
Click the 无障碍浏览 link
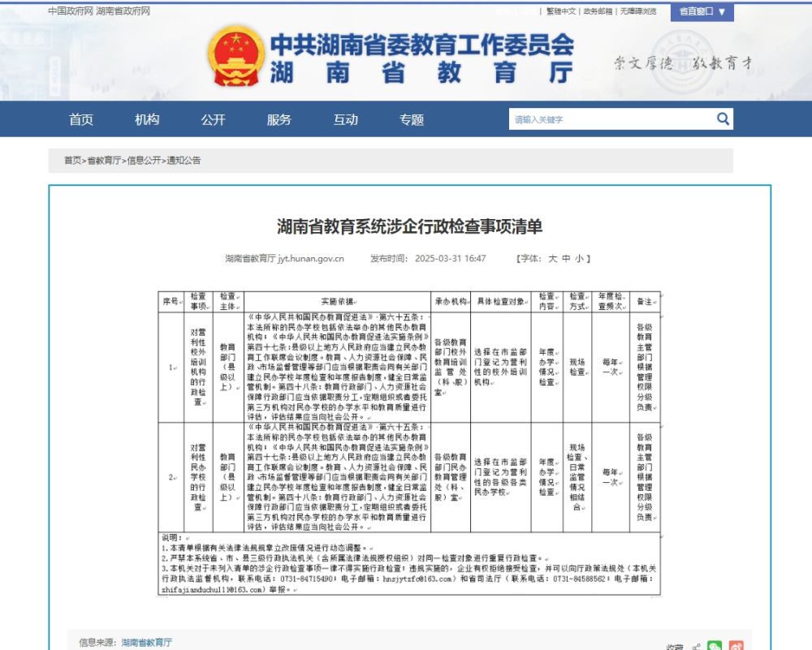click(638, 11)
